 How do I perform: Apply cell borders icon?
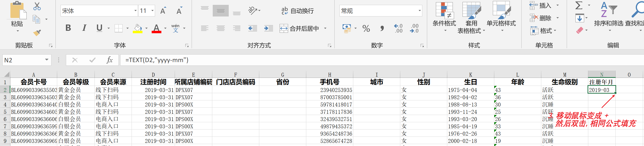[x=118, y=28]
